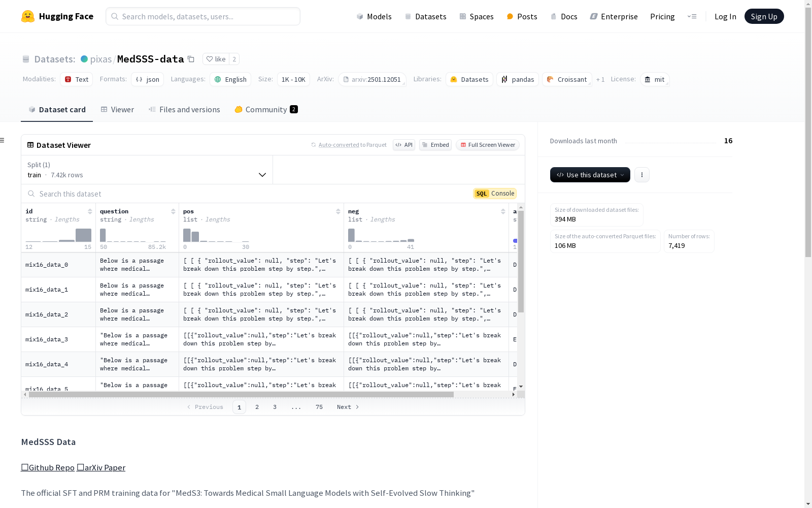Click the pandas library tag
The height and width of the screenshot is (508, 812).
point(518,79)
